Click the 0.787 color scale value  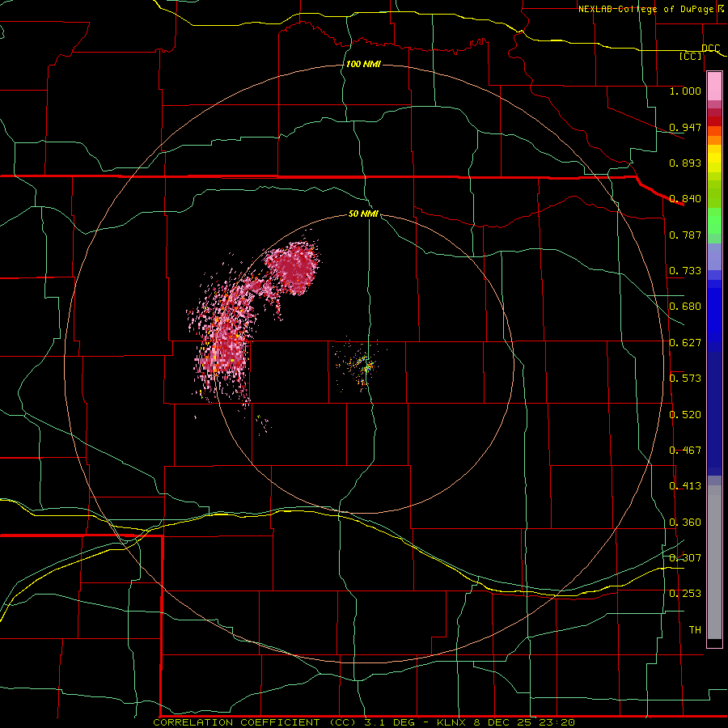click(x=685, y=235)
